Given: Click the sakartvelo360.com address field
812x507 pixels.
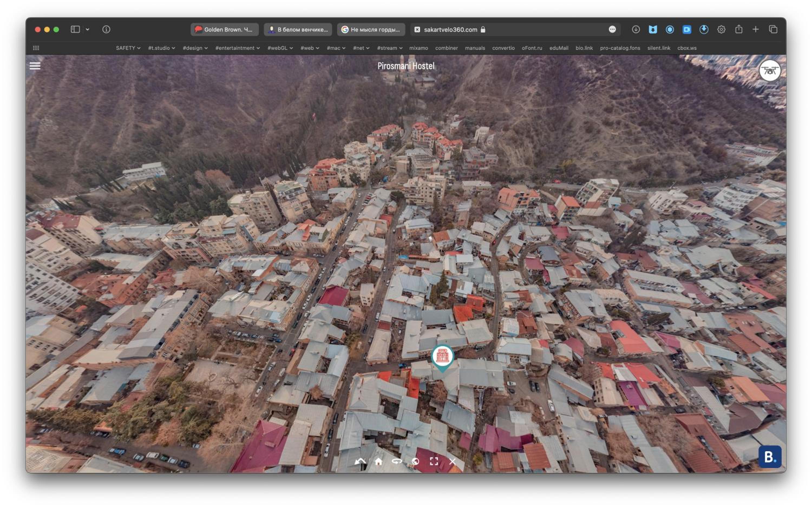Looking at the screenshot, I should click(515, 30).
